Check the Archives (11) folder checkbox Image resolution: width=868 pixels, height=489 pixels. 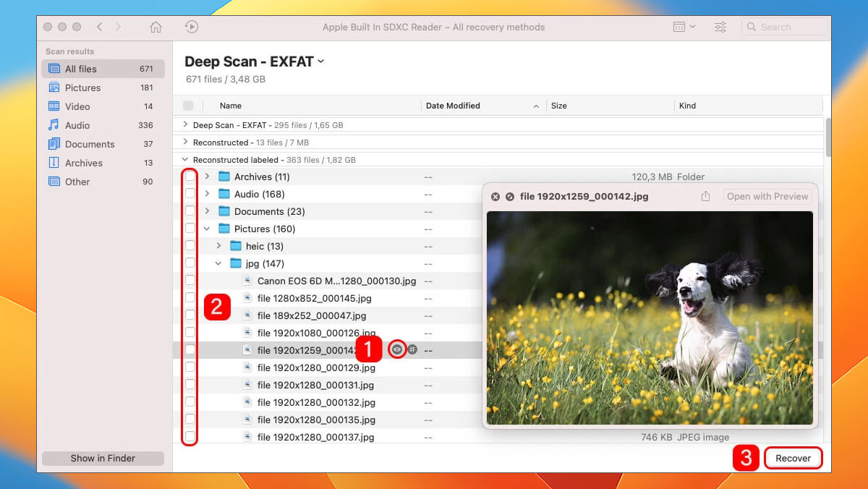[190, 177]
